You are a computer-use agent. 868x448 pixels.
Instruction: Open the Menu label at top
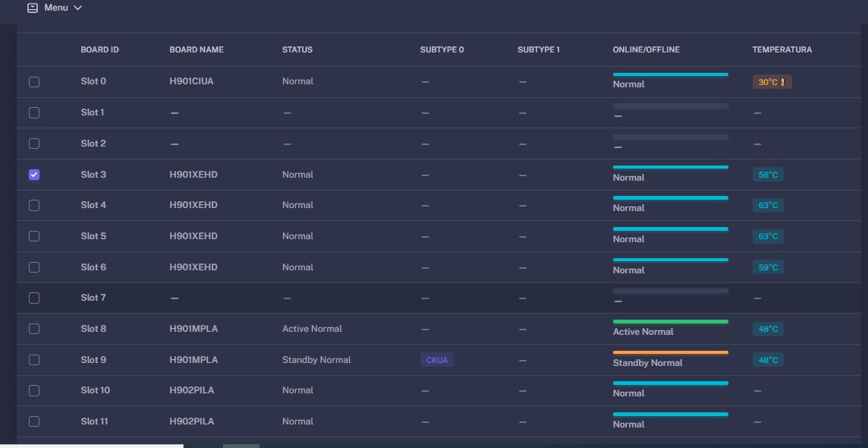coord(56,8)
